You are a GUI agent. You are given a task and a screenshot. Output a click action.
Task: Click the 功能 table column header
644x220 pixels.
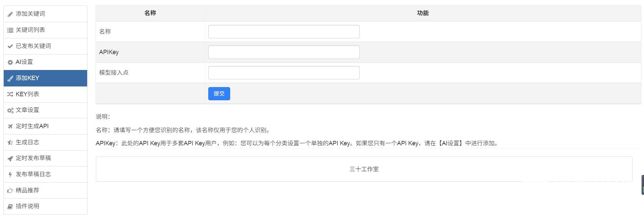tap(423, 13)
